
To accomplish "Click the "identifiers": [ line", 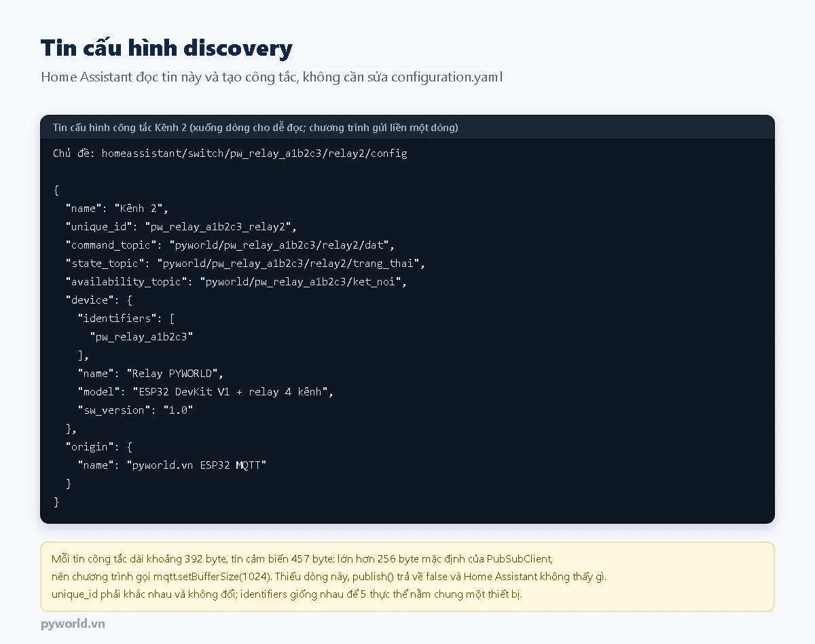I will [x=126, y=319].
